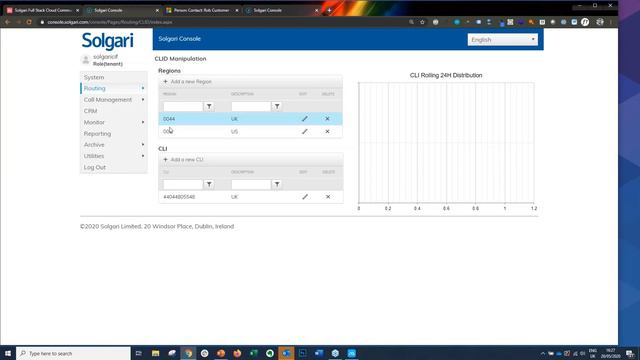The width and height of the screenshot is (640, 360).
Task: Edit the 44044805548 CLI entry
Action: point(305,197)
